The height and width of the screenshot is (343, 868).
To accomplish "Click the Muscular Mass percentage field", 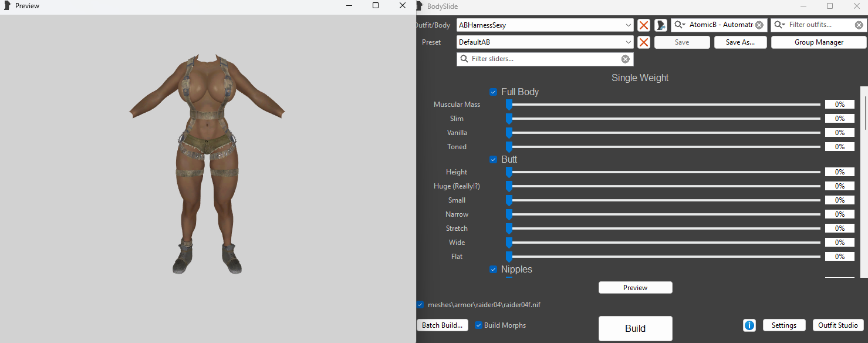I will point(840,105).
